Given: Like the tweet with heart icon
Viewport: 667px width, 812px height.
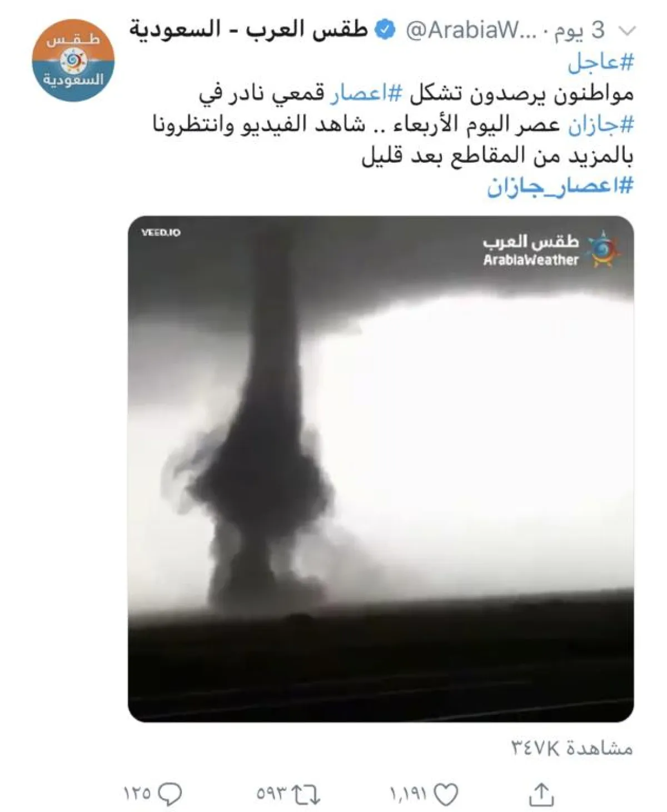Looking at the screenshot, I should point(445,794).
